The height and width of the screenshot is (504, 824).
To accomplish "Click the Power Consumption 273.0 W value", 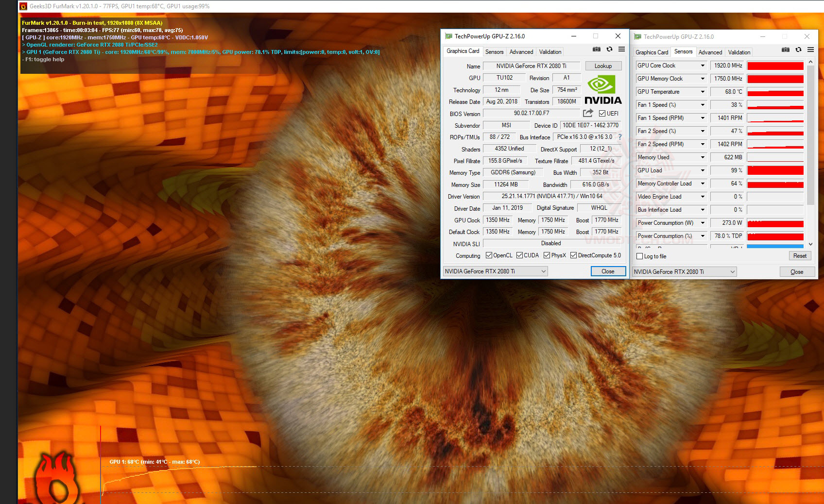I will (x=727, y=223).
